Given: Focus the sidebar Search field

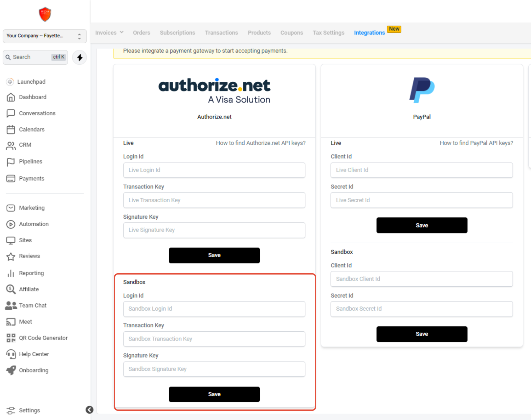Looking at the screenshot, I should [x=35, y=57].
